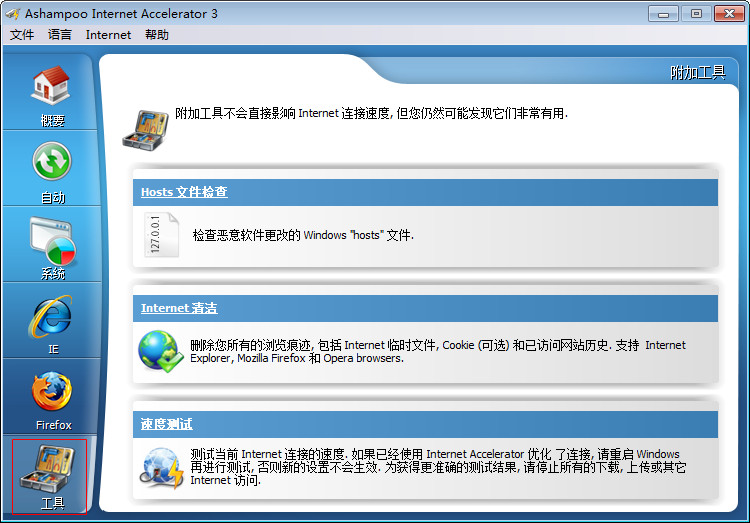Open the Hosts 文件检查 link
This screenshot has height=523, width=750.
click(184, 192)
